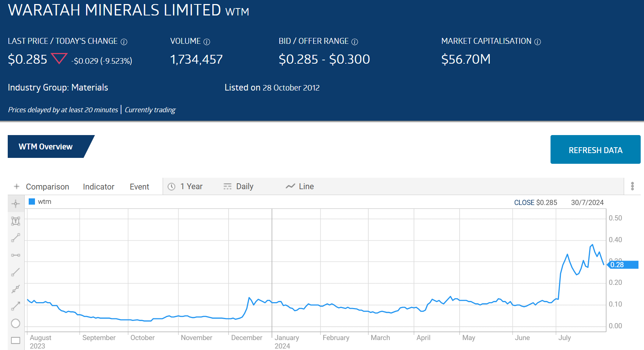Select the extended continuous line tool
This screenshot has height=350, width=644.
point(15,289)
